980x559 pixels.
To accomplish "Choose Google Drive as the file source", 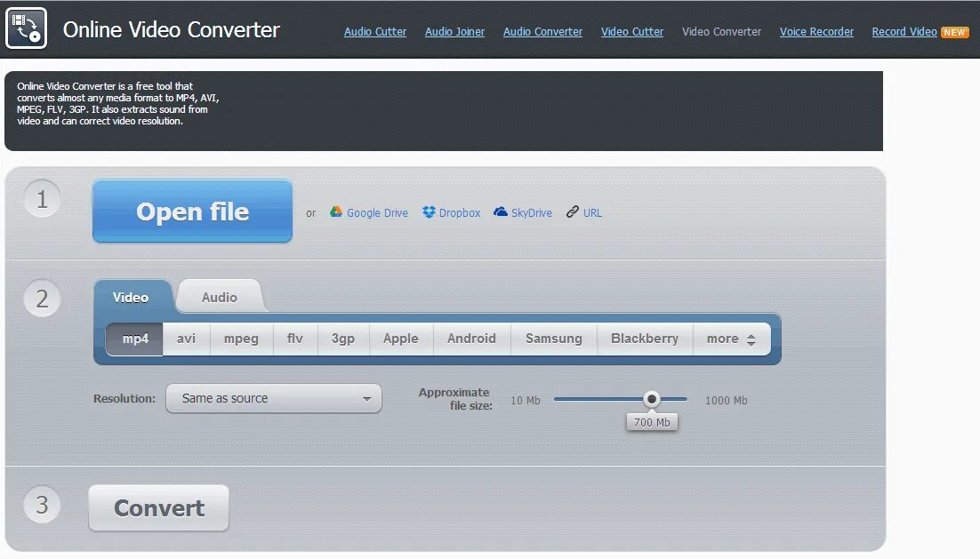I will (x=377, y=213).
